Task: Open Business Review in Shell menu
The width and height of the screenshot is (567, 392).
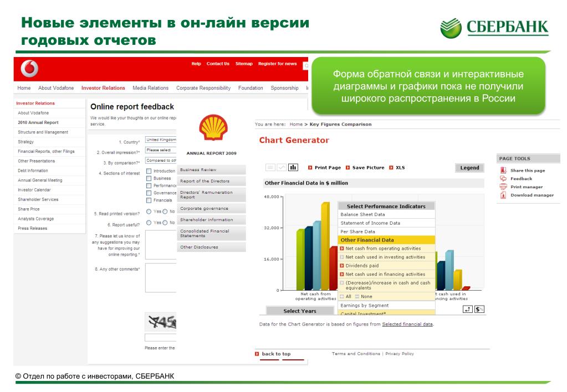Action: pos(211,170)
